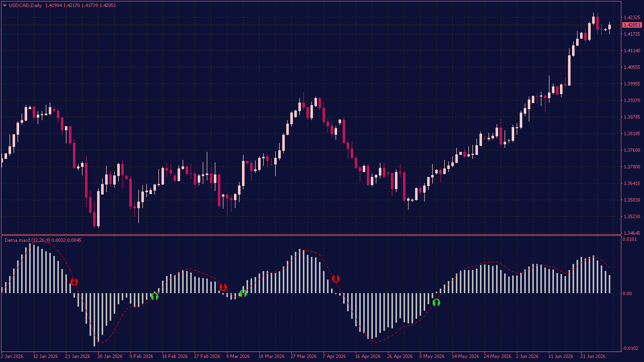The height and width of the screenshot is (362, 644).
Task: Click the 1.41140 price scale label
Action: tap(632, 51)
